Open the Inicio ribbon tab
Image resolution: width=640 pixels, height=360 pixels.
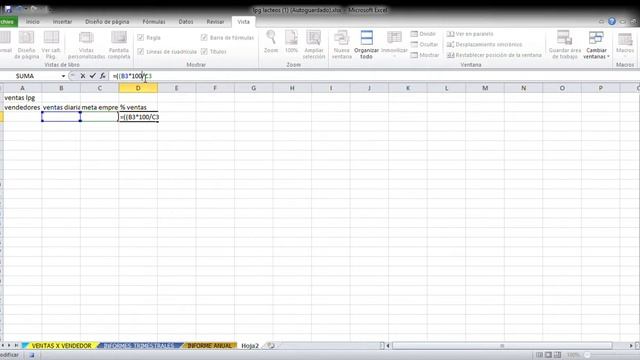pos(33,22)
